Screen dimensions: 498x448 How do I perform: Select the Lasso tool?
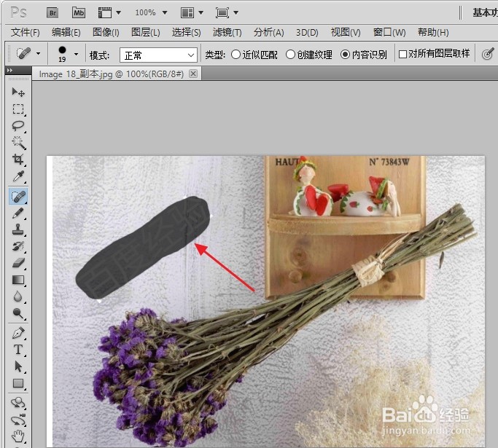(x=18, y=126)
